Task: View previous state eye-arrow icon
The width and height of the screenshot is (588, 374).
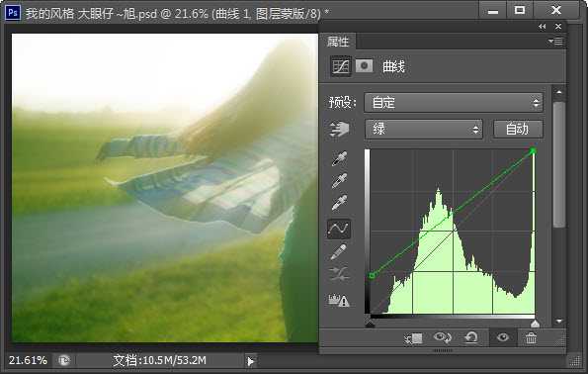Action: tap(443, 337)
